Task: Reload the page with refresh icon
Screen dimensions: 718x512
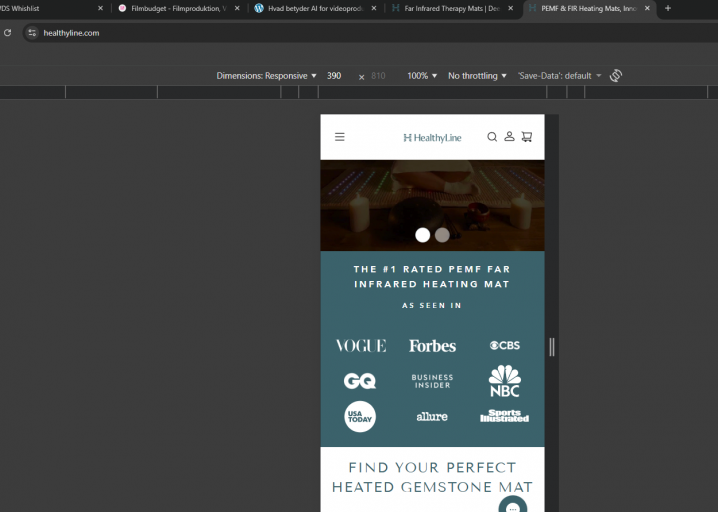Action: click(7, 33)
